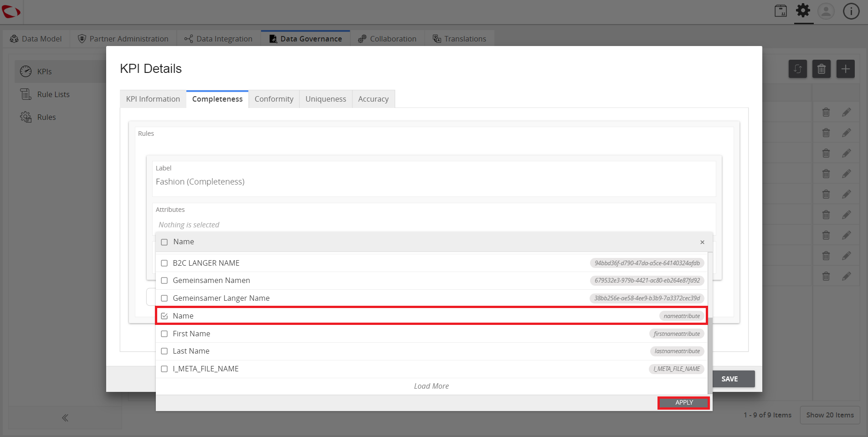Image resolution: width=868 pixels, height=437 pixels.
Task: Edit the first row in the KPI table
Action: click(x=847, y=112)
